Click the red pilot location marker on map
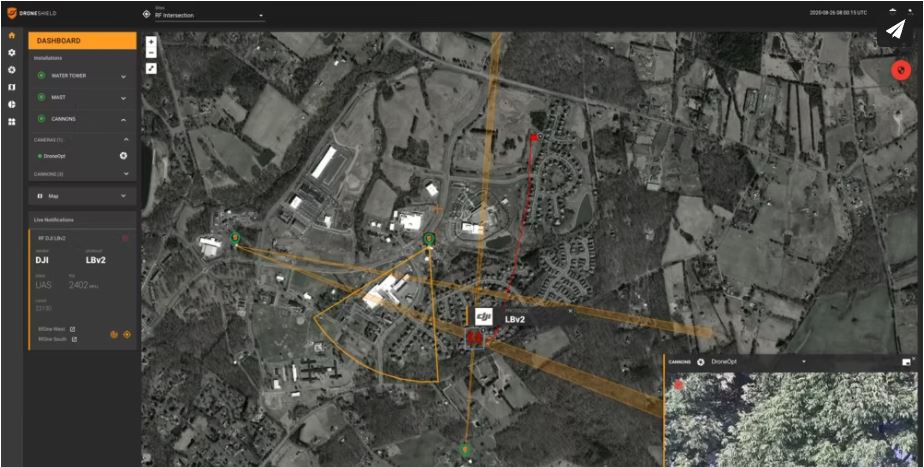The width and height of the screenshot is (924, 467). 533,137
